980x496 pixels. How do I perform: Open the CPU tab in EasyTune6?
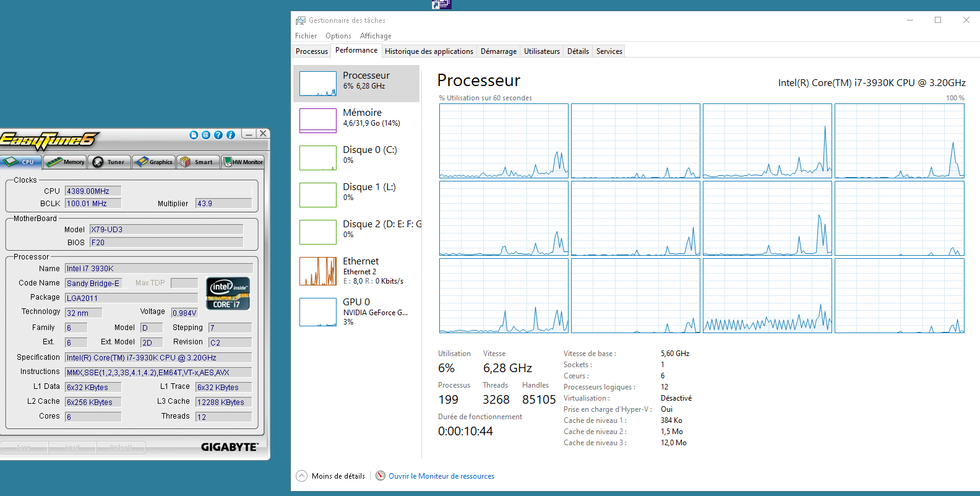point(20,162)
